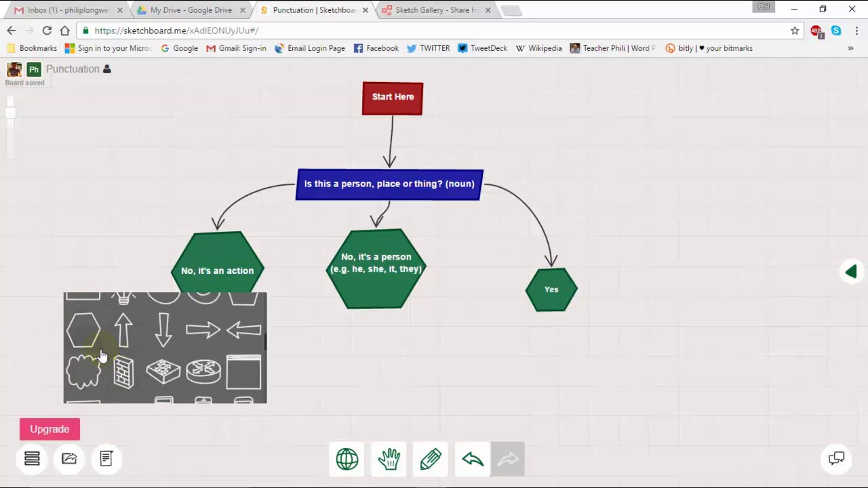Open the notes document icon
This screenshot has height=488, width=868.
point(106,459)
